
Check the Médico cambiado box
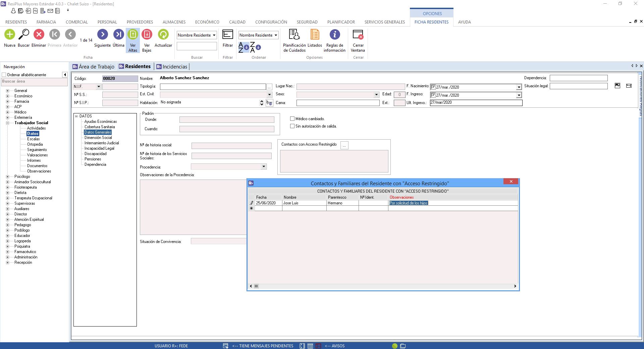292,118
